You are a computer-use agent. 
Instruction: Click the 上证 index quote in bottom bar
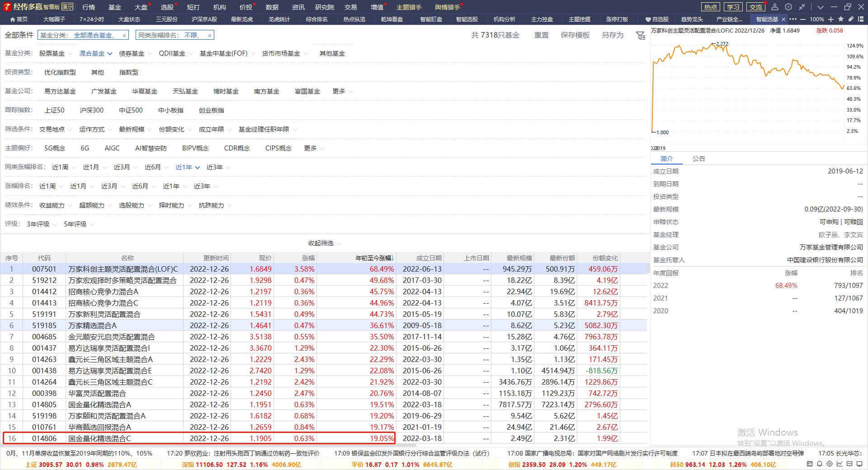click(x=81, y=465)
